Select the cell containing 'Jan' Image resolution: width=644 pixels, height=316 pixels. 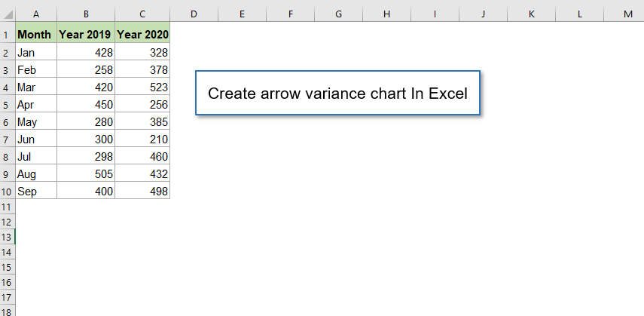coord(36,52)
